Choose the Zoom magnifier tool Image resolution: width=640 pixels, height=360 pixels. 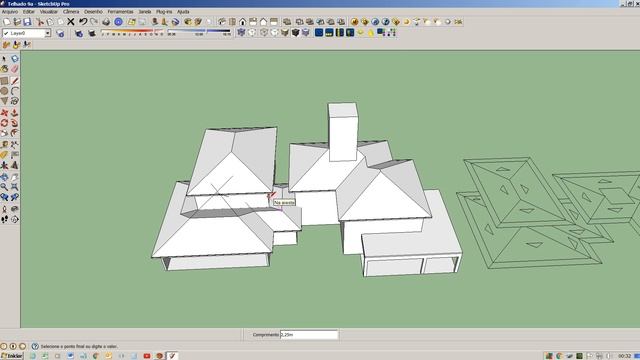(x=4, y=187)
